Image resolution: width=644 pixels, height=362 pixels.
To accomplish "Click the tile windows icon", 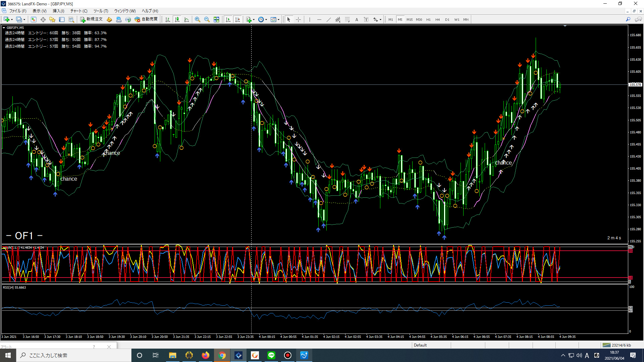I will point(216,19).
